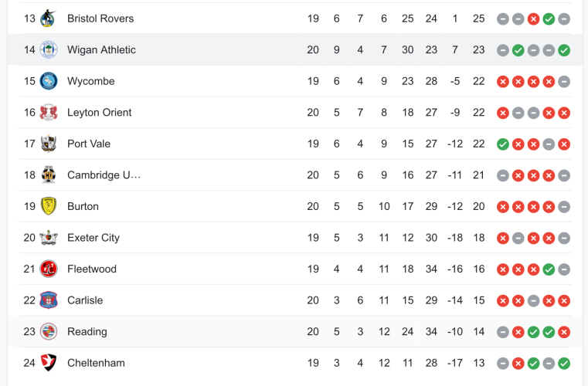Viewport: 588px width, 386px height.
Task: Click the Carlisle club crest
Action: point(49,300)
